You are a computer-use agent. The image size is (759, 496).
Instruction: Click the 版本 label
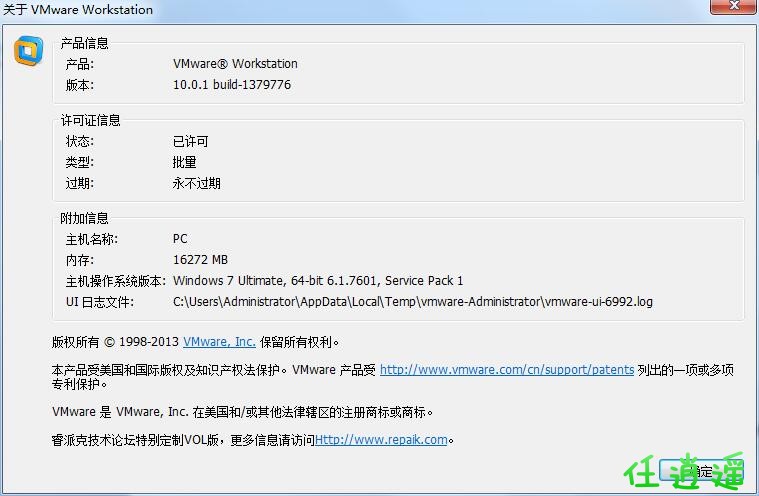click(x=80, y=85)
